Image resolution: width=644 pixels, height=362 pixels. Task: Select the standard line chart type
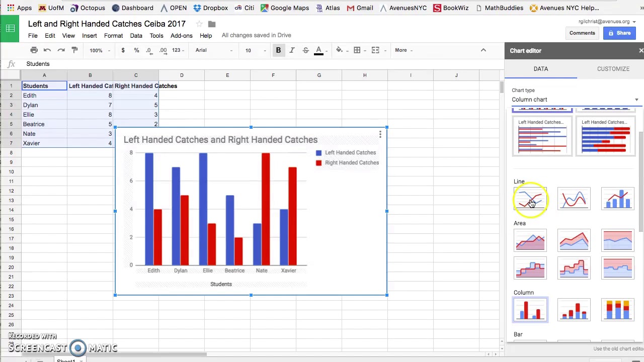[530, 199]
